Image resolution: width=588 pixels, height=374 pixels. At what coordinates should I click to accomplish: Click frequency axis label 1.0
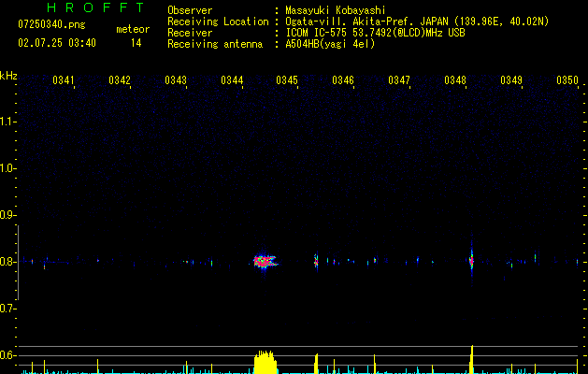7,168
